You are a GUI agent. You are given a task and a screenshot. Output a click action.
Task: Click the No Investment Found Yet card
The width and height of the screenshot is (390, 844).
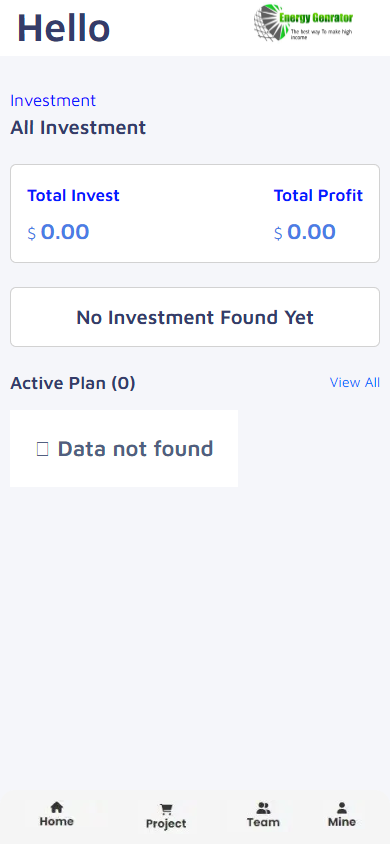[195, 317]
